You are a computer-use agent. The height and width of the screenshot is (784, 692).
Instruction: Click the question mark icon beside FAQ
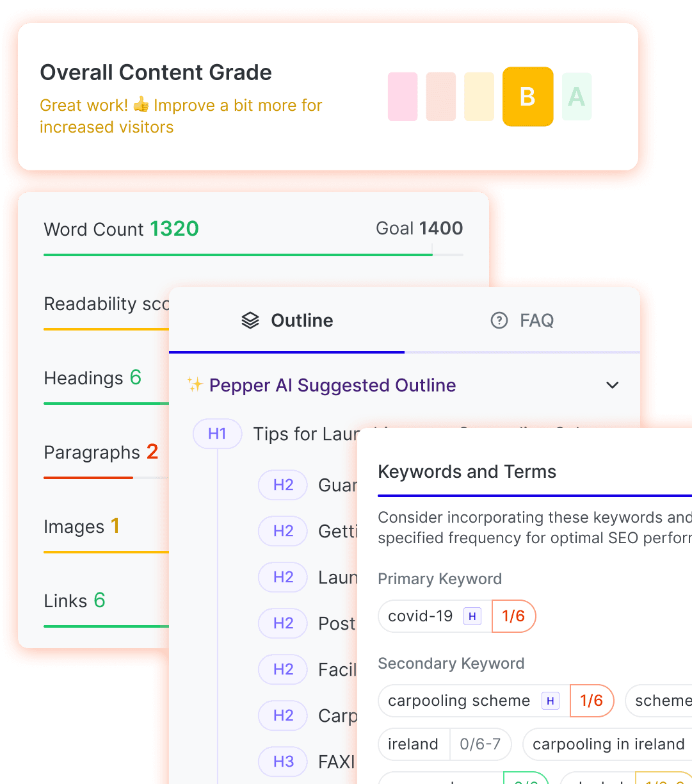499,320
